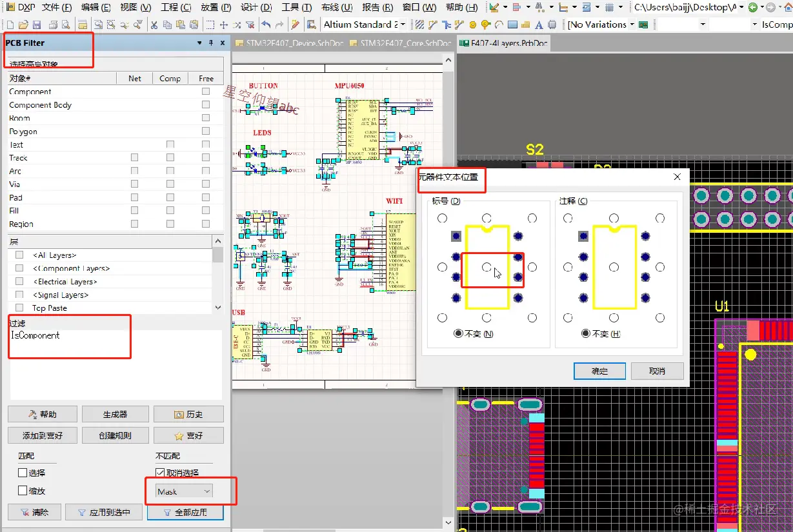Open the No Variations dropdown
The width and height of the screenshot is (793, 532).
(632, 25)
